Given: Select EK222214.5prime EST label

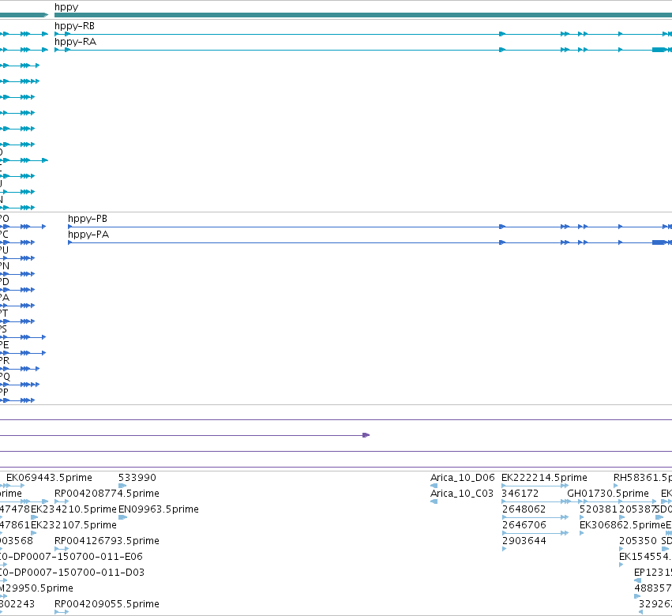Looking at the screenshot, I should point(544,478).
